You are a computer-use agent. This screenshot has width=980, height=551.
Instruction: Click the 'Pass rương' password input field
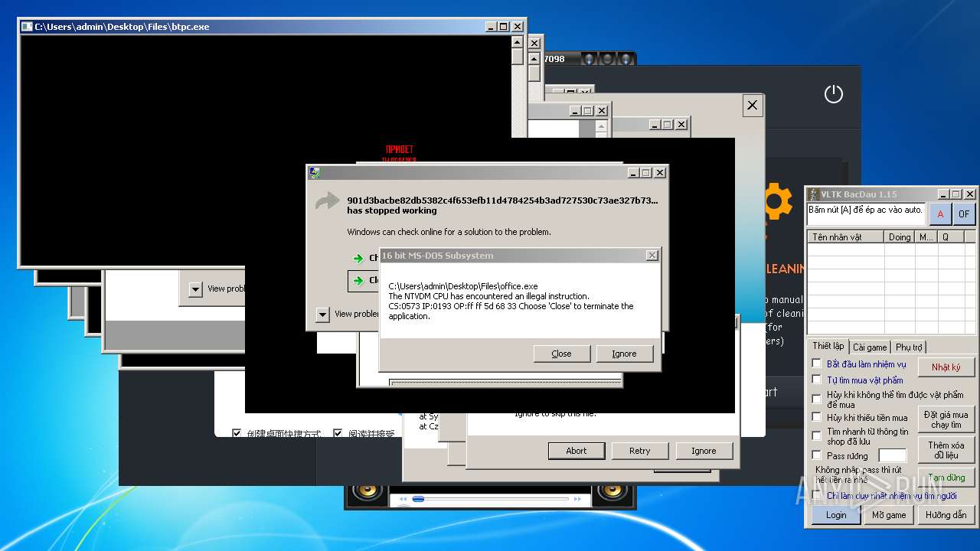tap(892, 455)
